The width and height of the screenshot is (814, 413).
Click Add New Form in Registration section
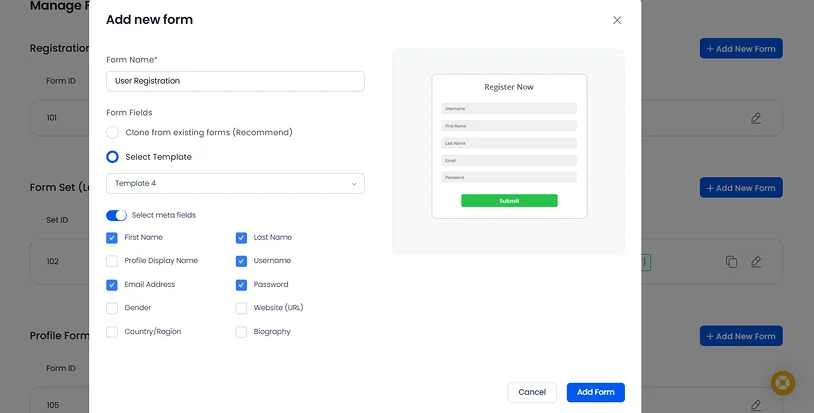(x=741, y=48)
